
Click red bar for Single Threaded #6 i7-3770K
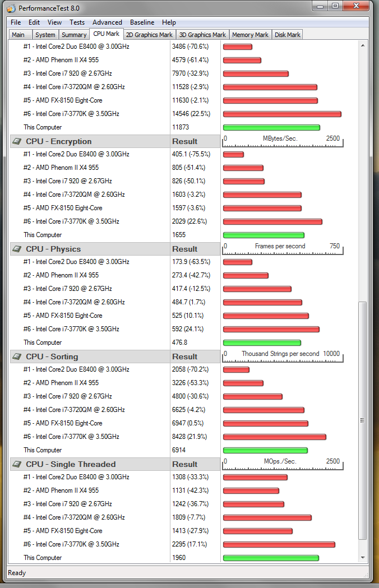click(279, 544)
